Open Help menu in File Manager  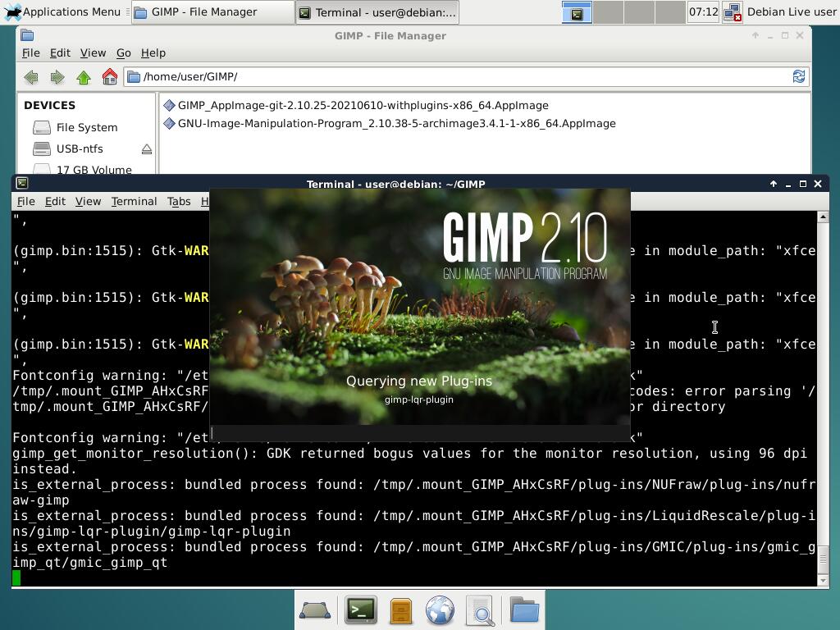pyautogui.click(x=153, y=53)
